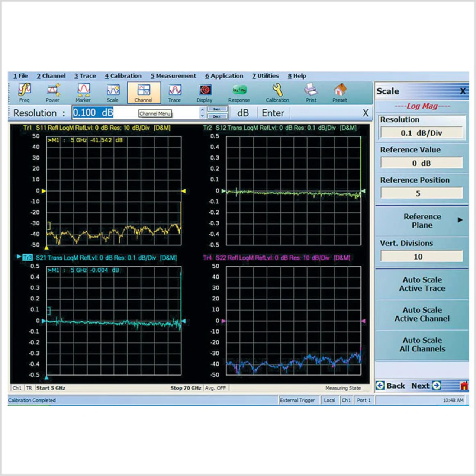This screenshot has height=476, width=476.
Task: Open the Response toolbar icon
Action: coord(239,92)
